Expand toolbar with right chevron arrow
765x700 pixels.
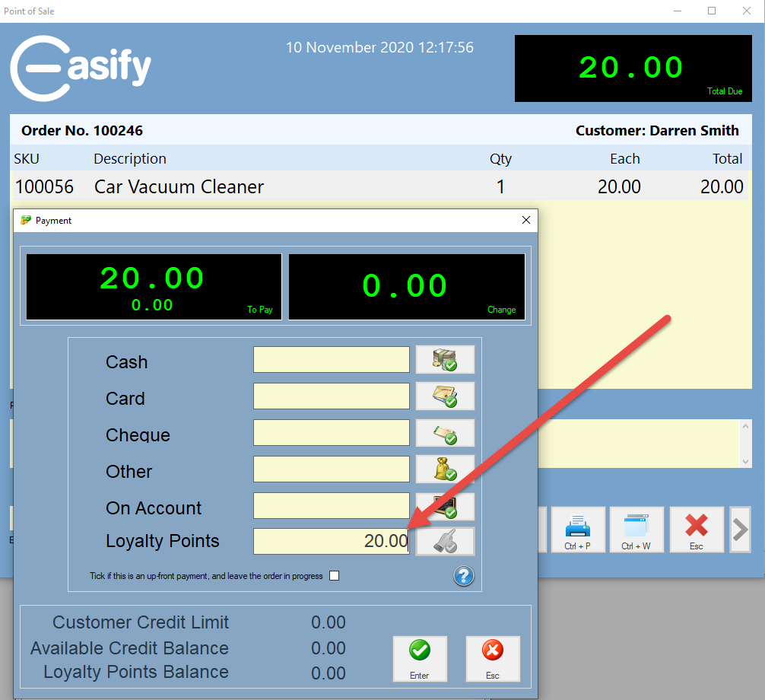[739, 530]
